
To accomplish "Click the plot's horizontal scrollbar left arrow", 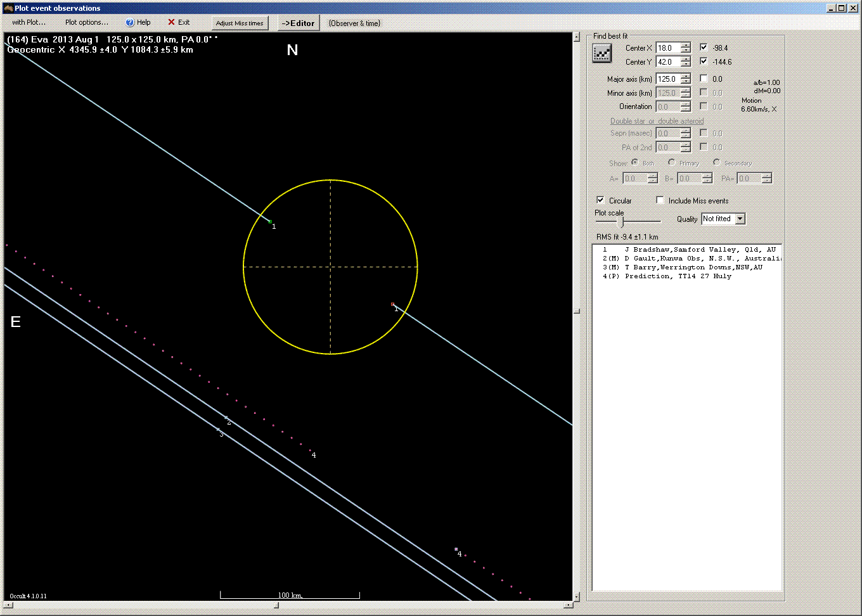I will [x=8, y=605].
